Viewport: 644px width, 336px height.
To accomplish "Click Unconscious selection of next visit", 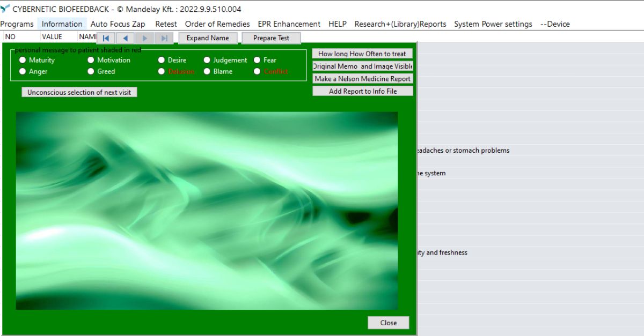I will 79,92.
